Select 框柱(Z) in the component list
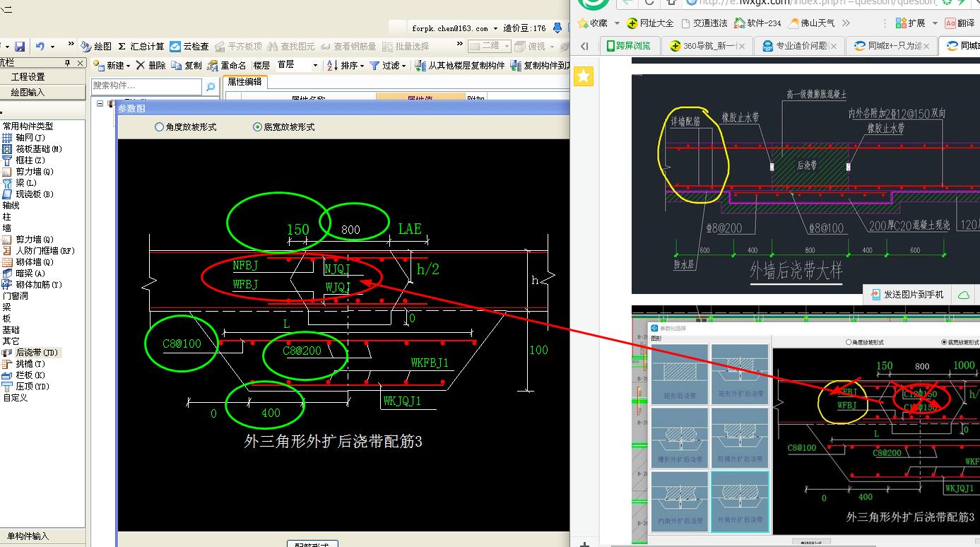 24,160
